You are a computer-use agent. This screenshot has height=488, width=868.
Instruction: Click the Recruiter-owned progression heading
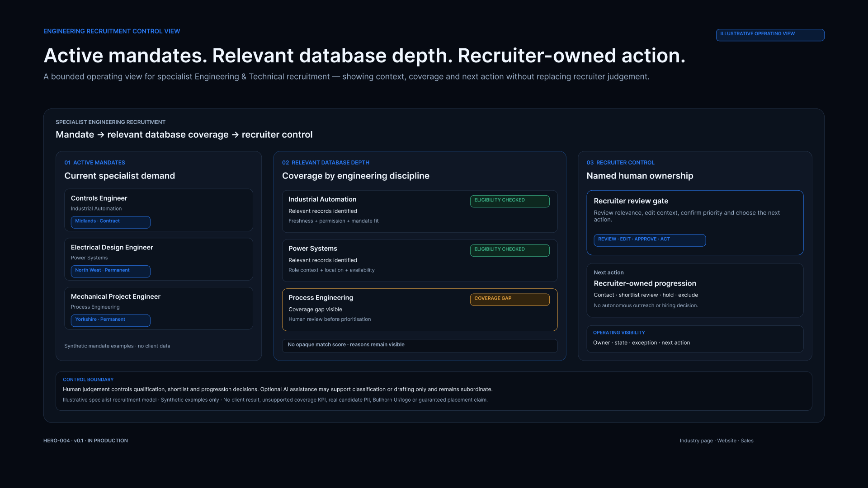645,283
